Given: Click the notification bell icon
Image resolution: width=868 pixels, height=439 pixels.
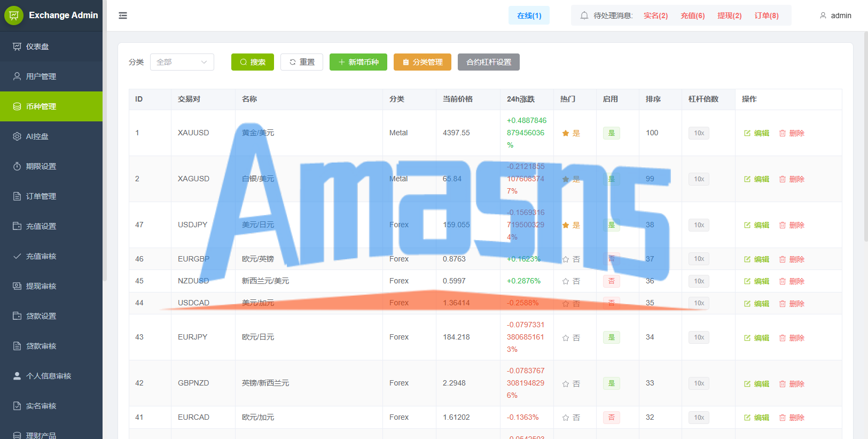Looking at the screenshot, I should click(x=584, y=16).
